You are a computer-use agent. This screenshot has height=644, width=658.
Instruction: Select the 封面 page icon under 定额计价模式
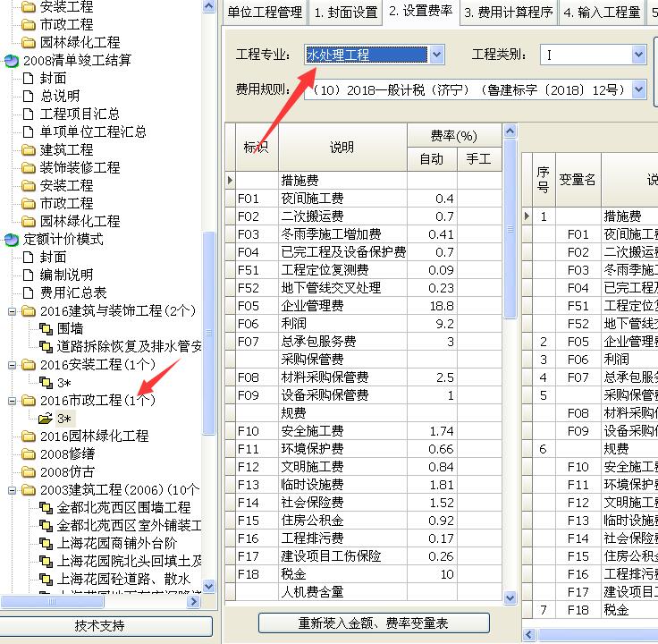28,257
